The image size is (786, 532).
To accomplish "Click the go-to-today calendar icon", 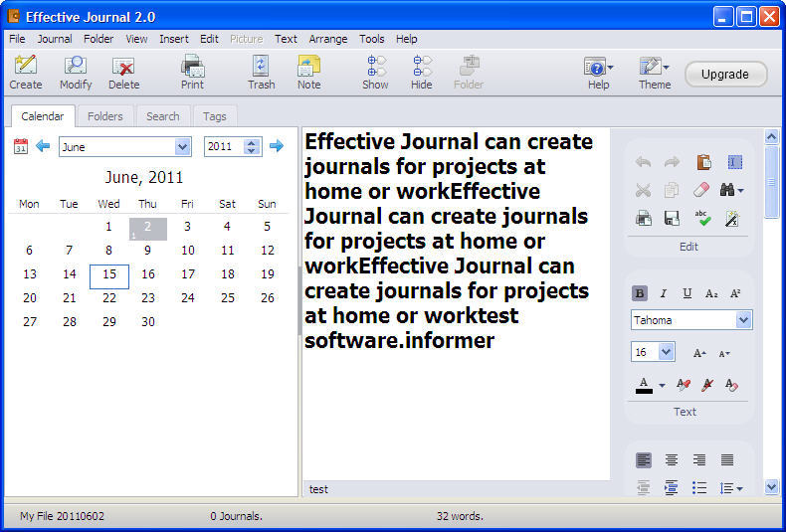I will click(x=21, y=146).
